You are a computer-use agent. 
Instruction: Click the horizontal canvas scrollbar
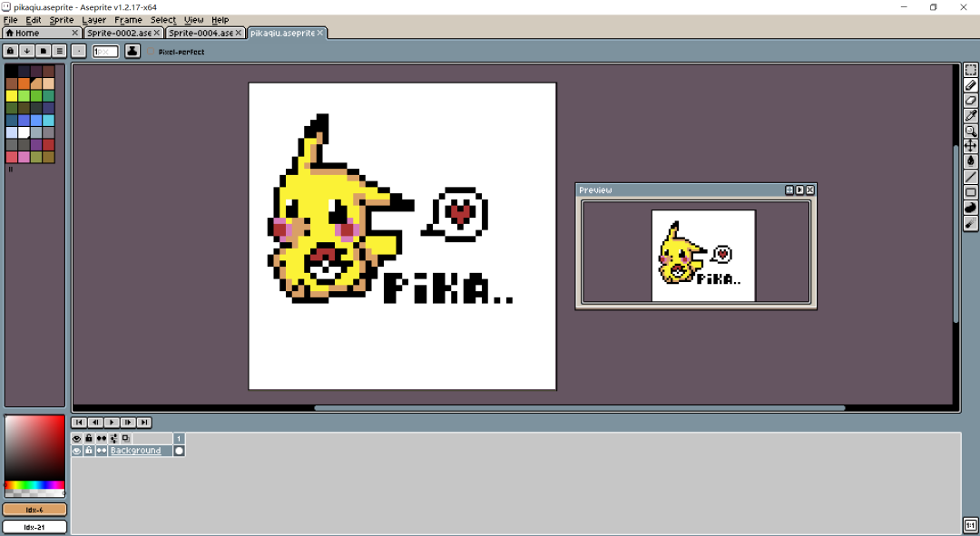click(x=579, y=408)
